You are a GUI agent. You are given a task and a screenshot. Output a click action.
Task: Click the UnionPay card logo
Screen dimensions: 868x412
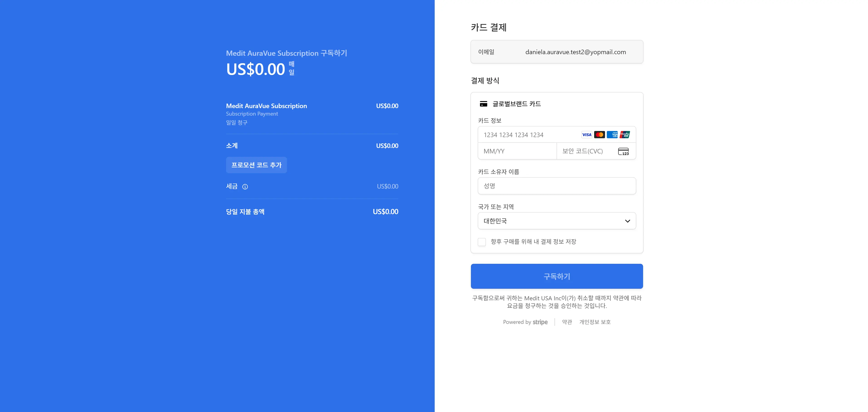pyautogui.click(x=625, y=135)
